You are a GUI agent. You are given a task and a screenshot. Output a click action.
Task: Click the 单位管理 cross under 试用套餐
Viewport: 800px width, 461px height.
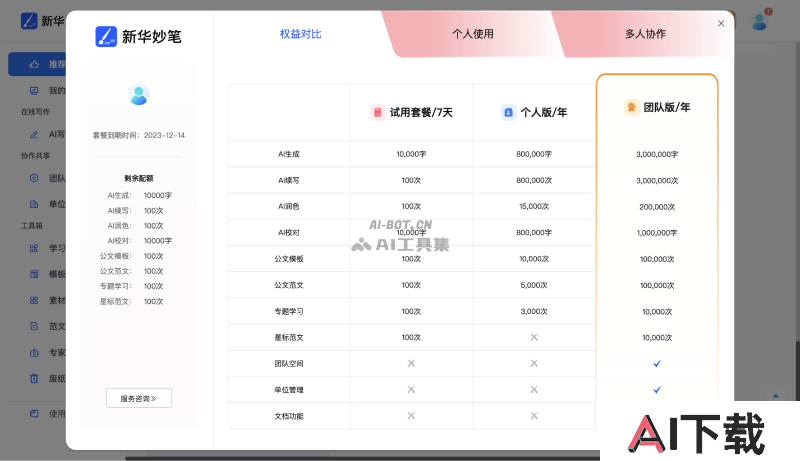pyautogui.click(x=411, y=390)
